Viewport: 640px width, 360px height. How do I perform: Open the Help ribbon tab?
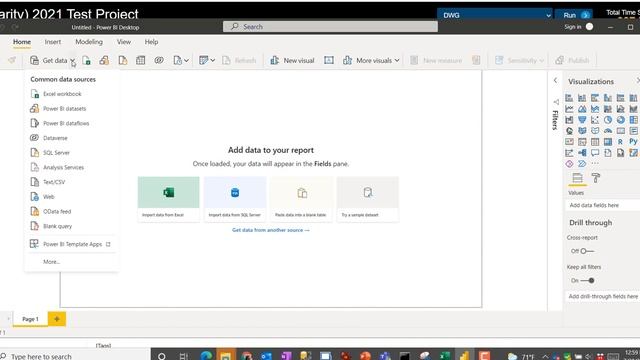coord(151,42)
